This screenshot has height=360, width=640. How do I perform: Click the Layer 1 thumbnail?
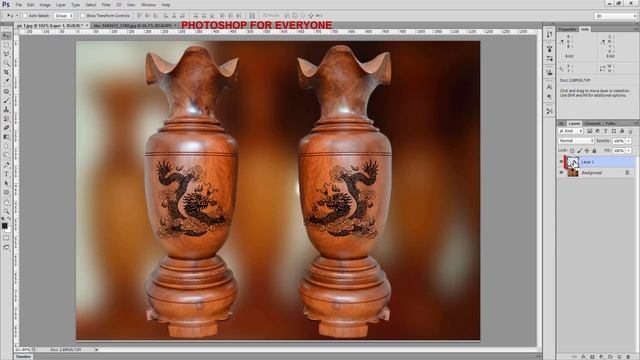pyautogui.click(x=573, y=162)
